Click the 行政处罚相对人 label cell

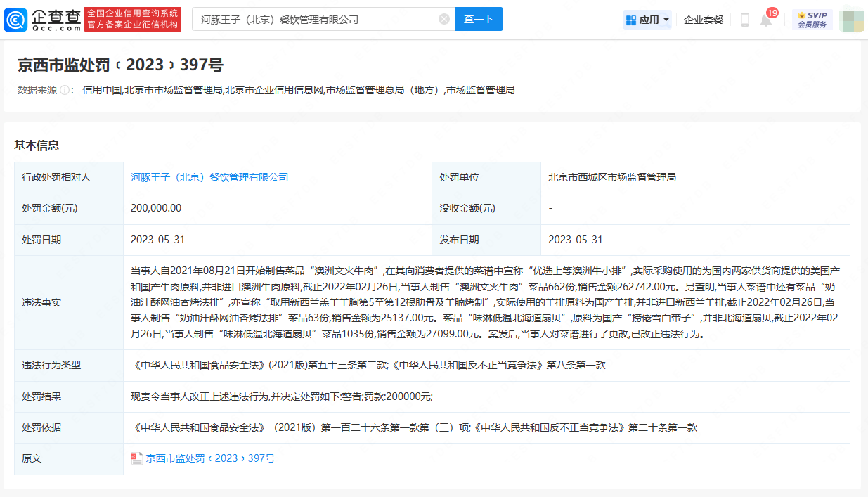point(69,177)
